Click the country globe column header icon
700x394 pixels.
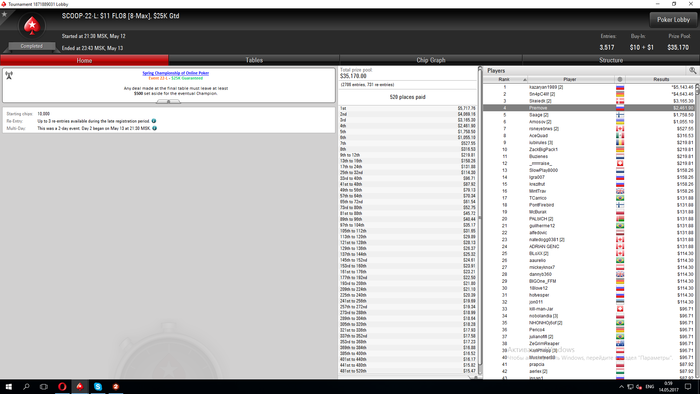coord(620,79)
